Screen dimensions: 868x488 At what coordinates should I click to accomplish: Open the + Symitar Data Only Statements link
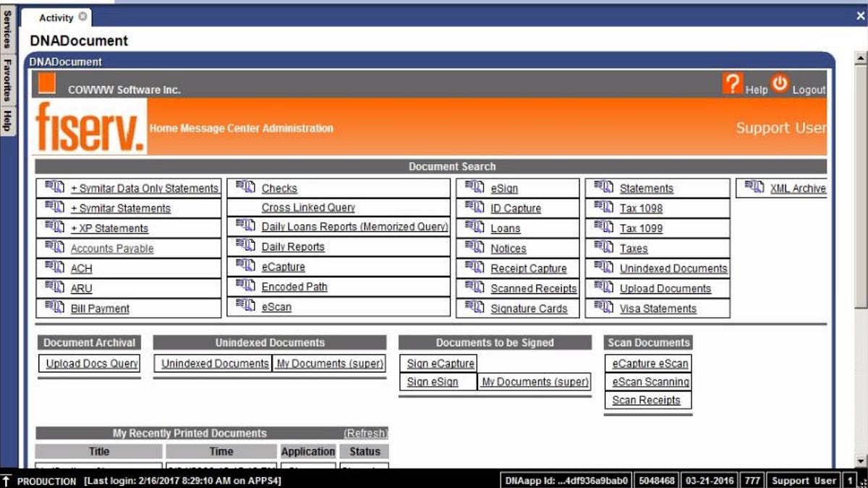click(145, 189)
